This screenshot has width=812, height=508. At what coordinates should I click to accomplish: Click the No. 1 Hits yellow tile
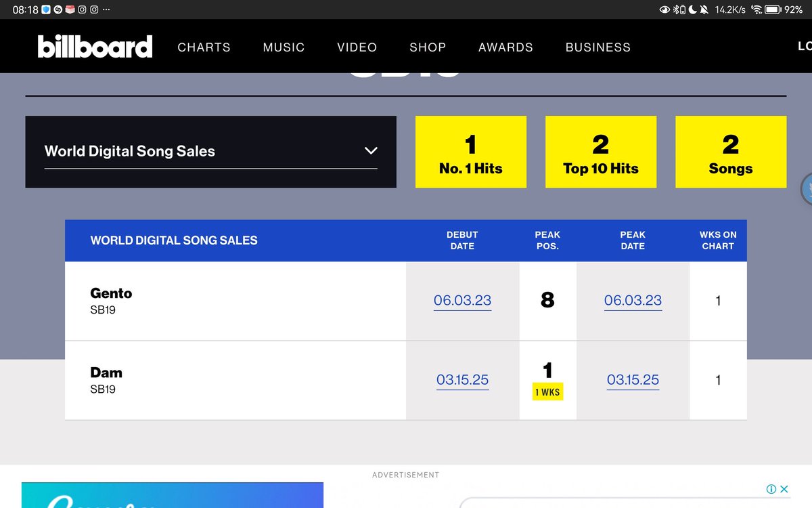click(x=471, y=152)
